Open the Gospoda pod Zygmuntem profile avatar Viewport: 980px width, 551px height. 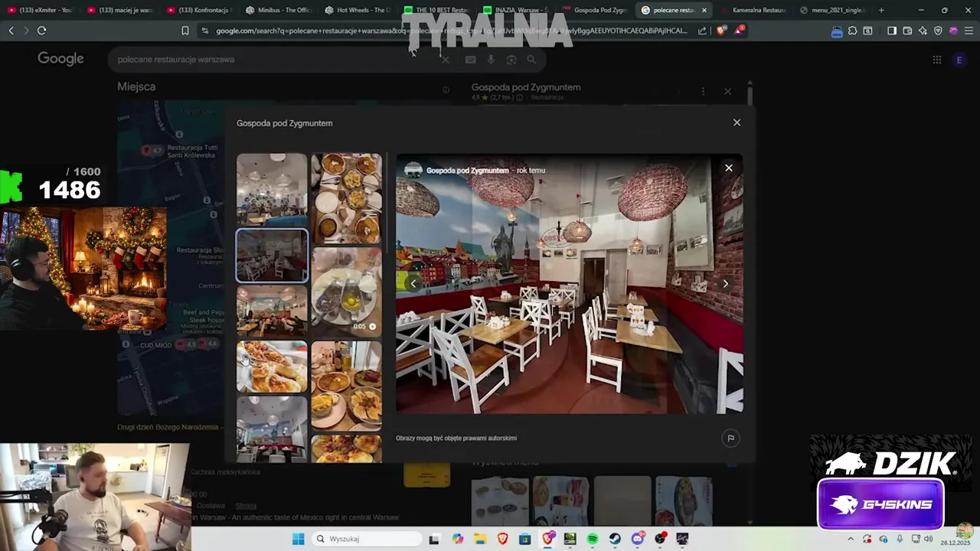pos(413,171)
